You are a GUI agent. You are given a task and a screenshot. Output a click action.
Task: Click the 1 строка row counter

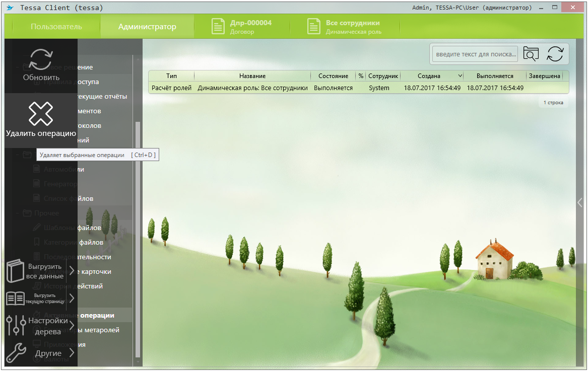click(553, 103)
